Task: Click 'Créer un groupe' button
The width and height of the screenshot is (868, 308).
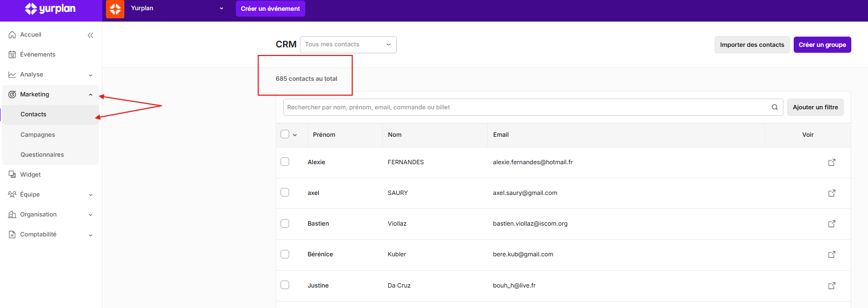Action: (822, 45)
